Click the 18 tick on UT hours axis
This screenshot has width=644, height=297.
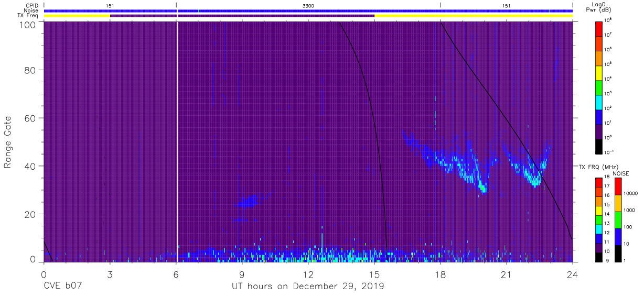click(441, 274)
